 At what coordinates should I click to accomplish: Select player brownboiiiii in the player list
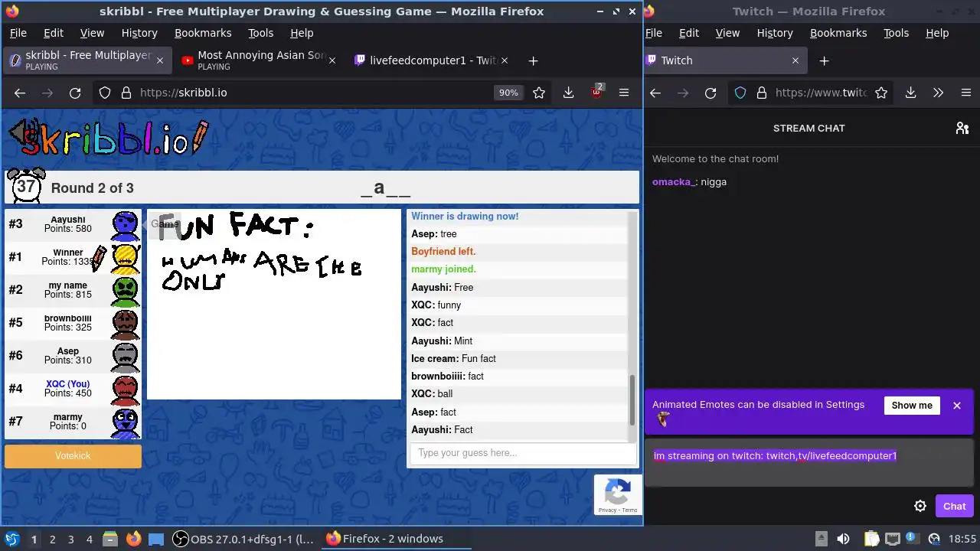(x=73, y=323)
